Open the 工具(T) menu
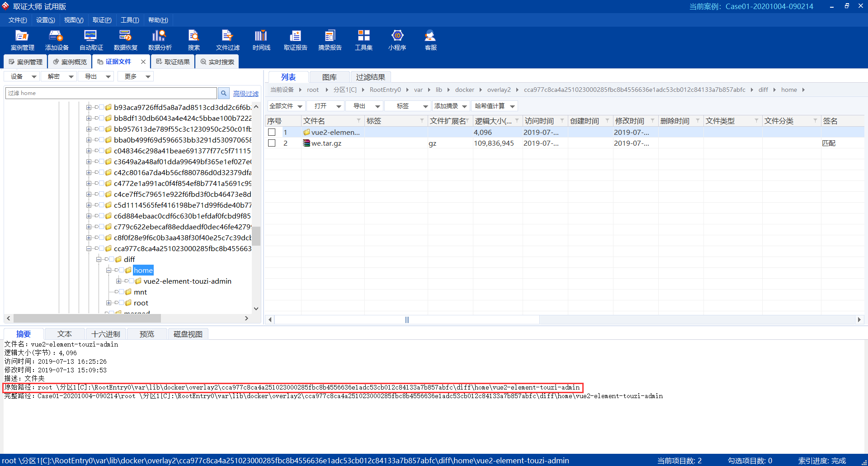The width and height of the screenshot is (868, 466). (130, 20)
